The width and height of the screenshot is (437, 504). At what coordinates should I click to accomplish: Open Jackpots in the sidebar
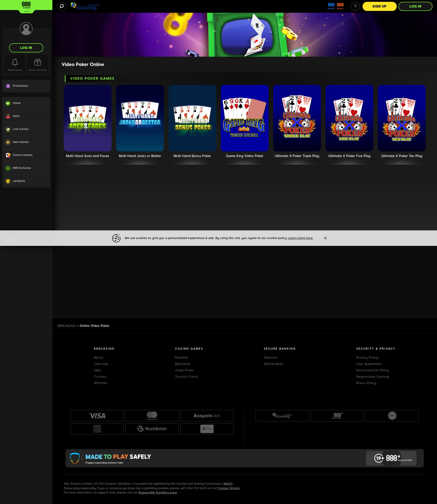[26, 181]
